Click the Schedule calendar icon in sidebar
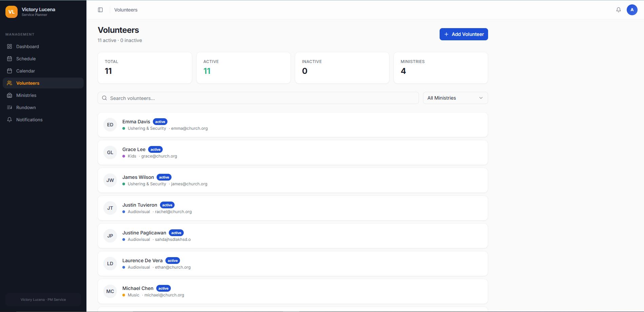The height and width of the screenshot is (312, 644). click(9, 59)
